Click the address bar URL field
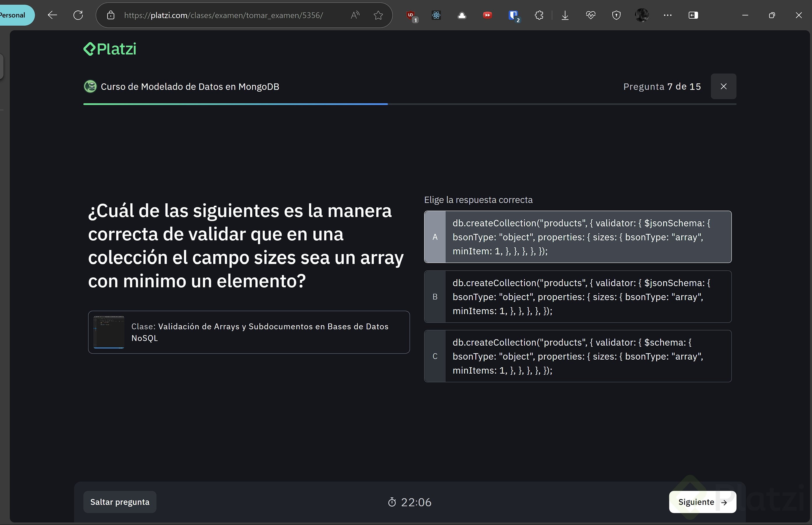Screen dimensions: 812x525 coord(224,15)
